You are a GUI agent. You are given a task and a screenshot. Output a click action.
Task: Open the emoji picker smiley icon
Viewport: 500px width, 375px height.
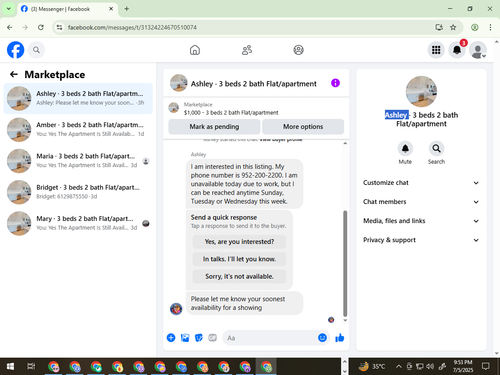322,338
